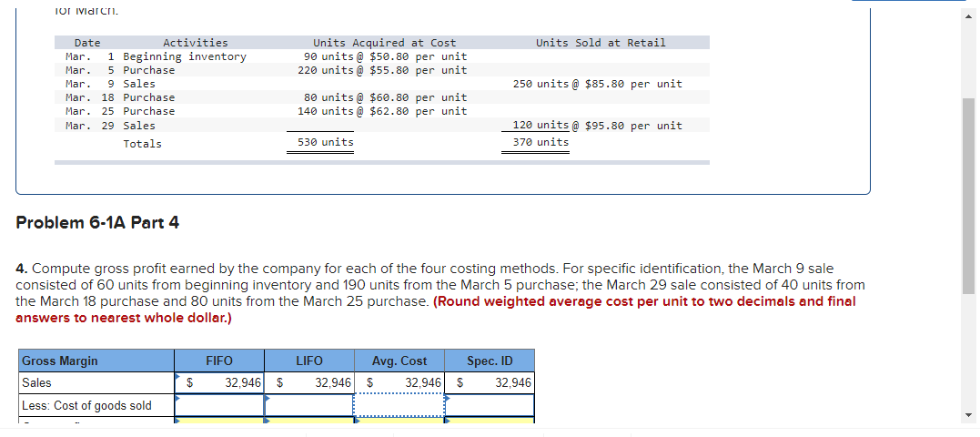Select the FIFO column header
Image resolution: width=980 pixels, height=437 pixels.
219,361
